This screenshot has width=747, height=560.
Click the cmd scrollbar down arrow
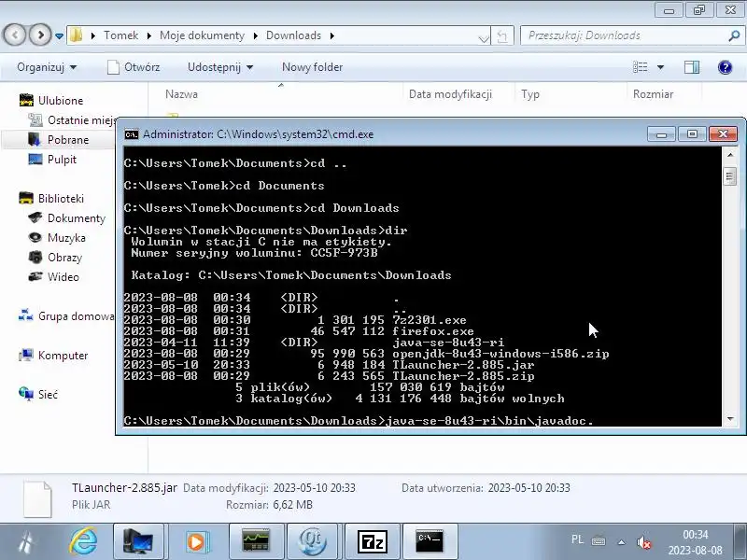pos(730,418)
